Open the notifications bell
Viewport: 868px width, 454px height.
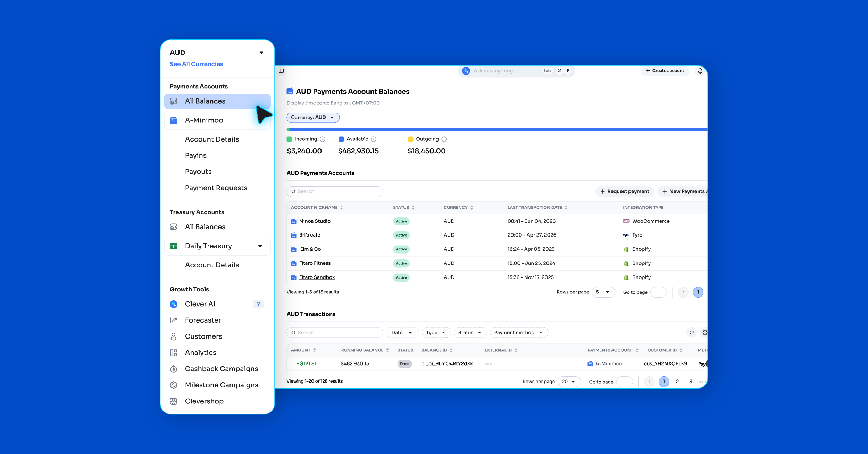tap(700, 71)
